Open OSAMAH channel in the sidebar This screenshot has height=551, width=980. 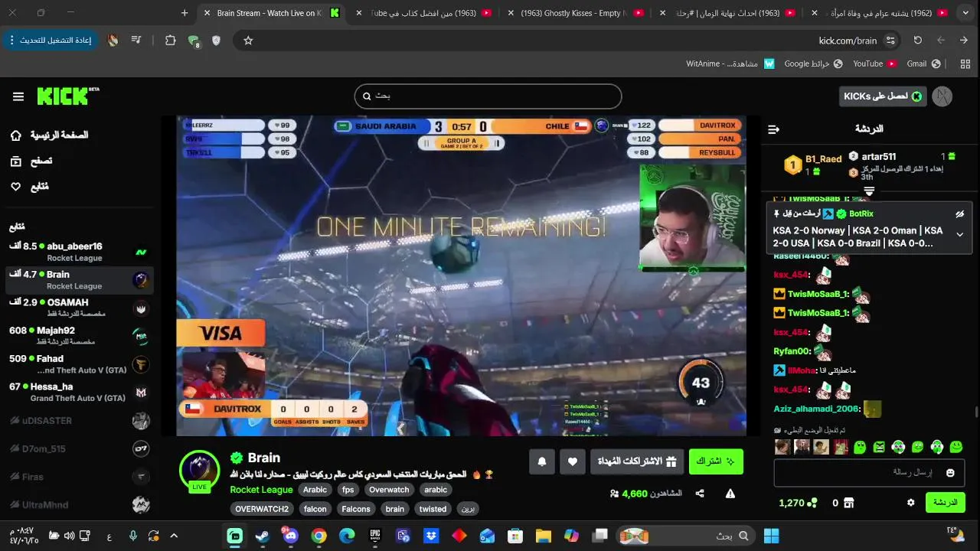click(x=79, y=308)
